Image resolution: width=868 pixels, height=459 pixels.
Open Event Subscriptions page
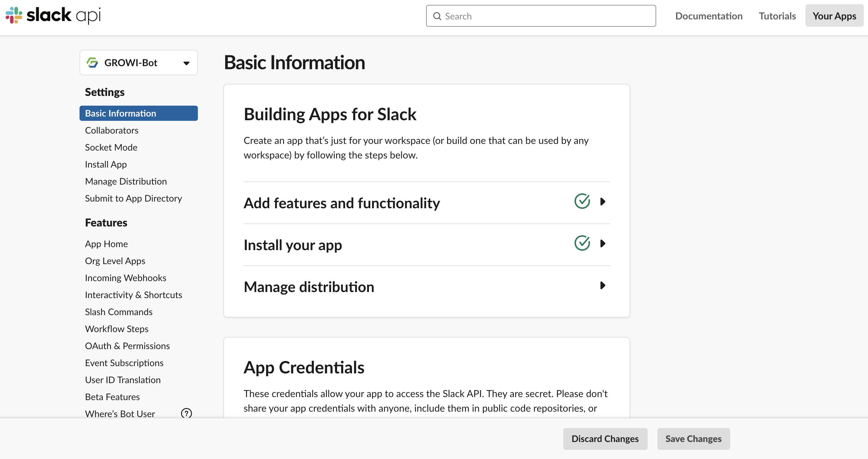[124, 363]
